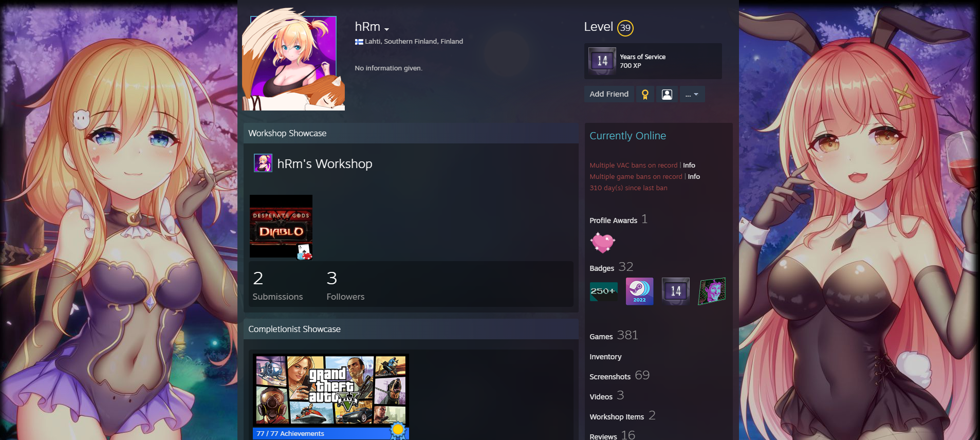The width and height of the screenshot is (980, 440).
Task: Click the Finland flag icon by location
Action: pyautogui.click(x=359, y=42)
